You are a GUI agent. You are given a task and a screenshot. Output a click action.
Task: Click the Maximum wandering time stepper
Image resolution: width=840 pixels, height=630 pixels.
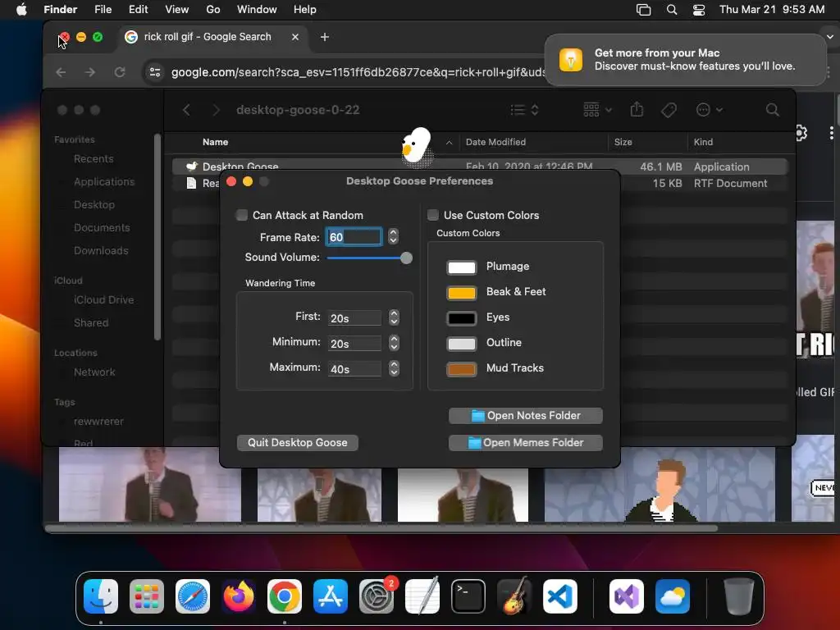pos(395,368)
